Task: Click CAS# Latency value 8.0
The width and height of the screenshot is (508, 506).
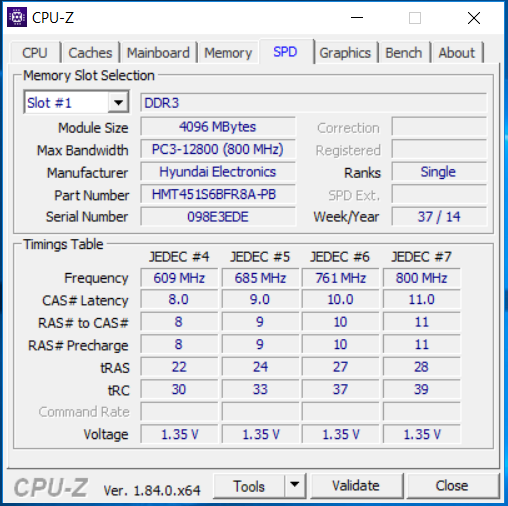Action: coord(179,299)
